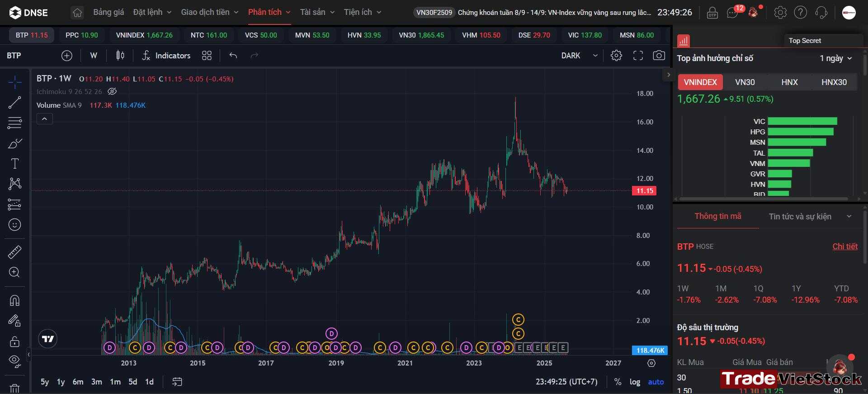
Task: Open the chart patterns tool
Action: coord(14,184)
